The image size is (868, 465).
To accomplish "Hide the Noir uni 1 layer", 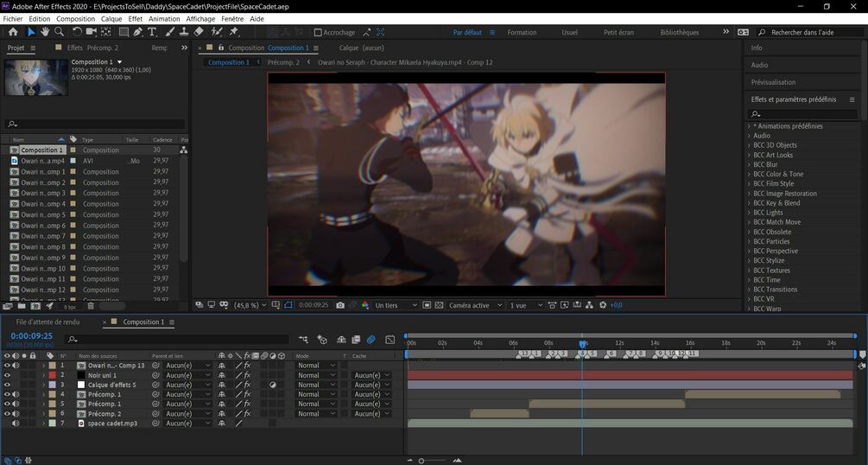I will click(x=7, y=375).
